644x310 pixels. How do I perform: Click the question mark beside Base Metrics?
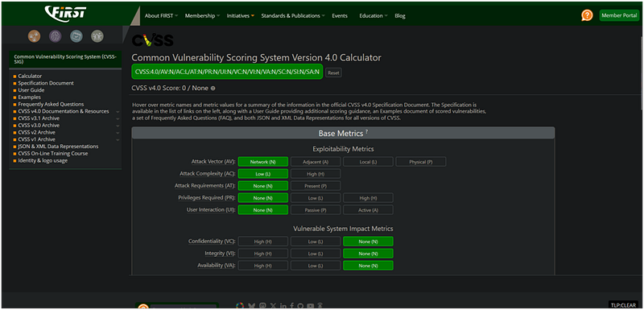(x=367, y=131)
